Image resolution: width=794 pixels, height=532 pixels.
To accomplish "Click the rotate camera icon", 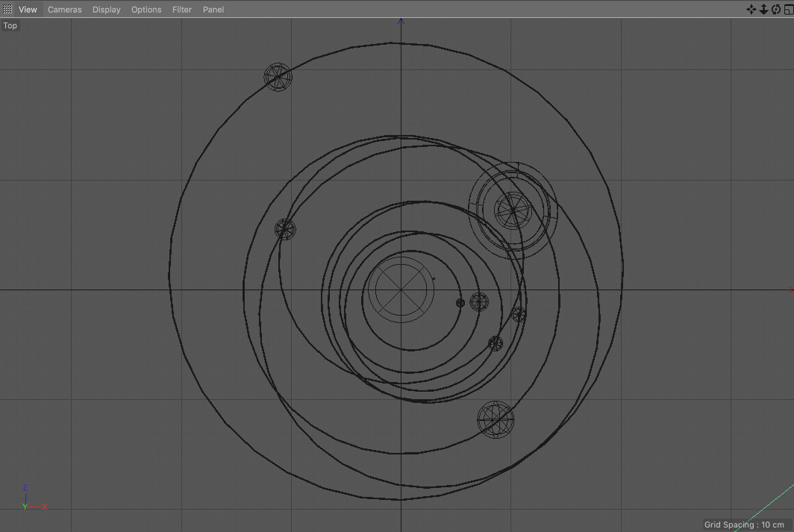I will point(776,9).
